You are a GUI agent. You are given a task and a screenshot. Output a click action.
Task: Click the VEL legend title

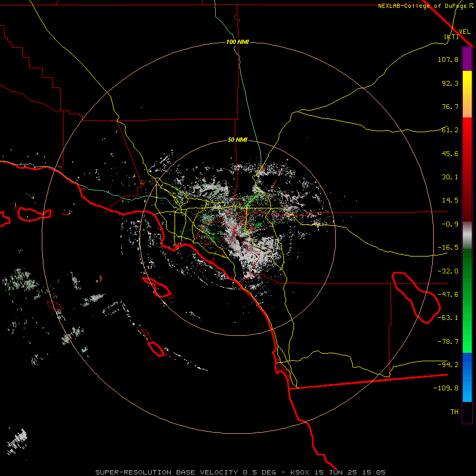464,32
